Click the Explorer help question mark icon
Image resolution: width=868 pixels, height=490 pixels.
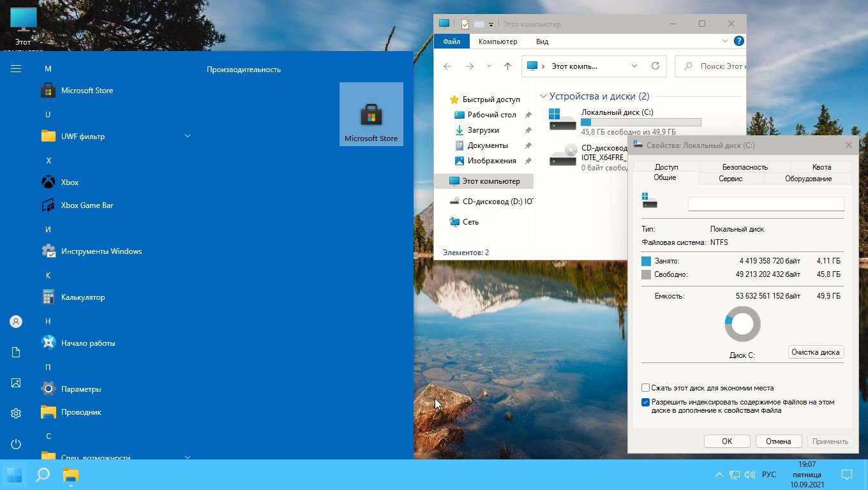(738, 41)
